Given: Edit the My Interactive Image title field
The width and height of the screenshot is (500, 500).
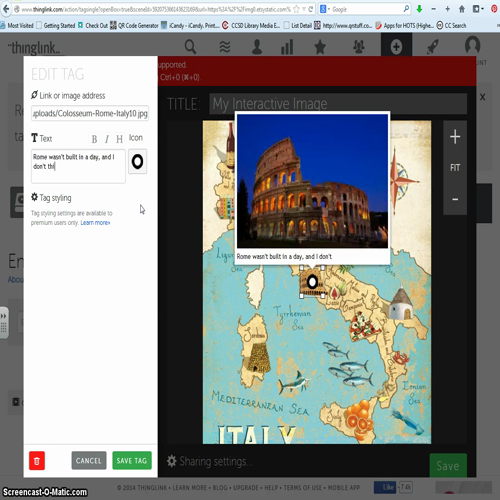Looking at the screenshot, I should click(x=338, y=104).
